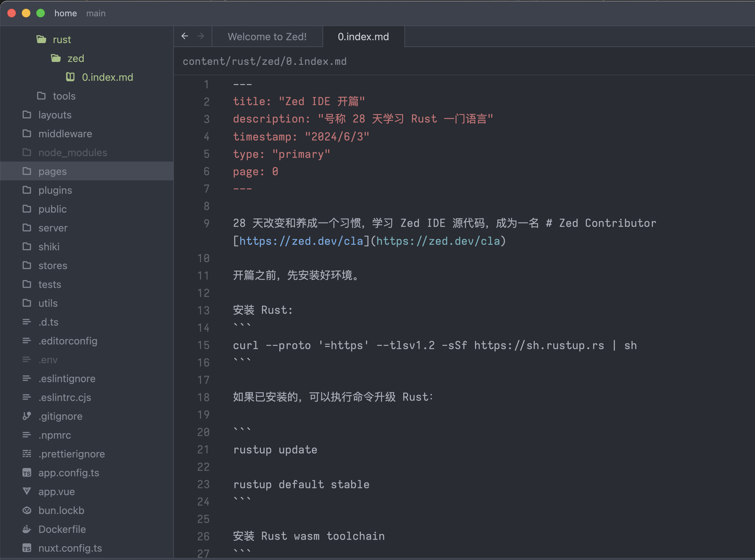The height and width of the screenshot is (560, 755).
Task: Click the folder icon beside plugins
Action: pos(27,190)
